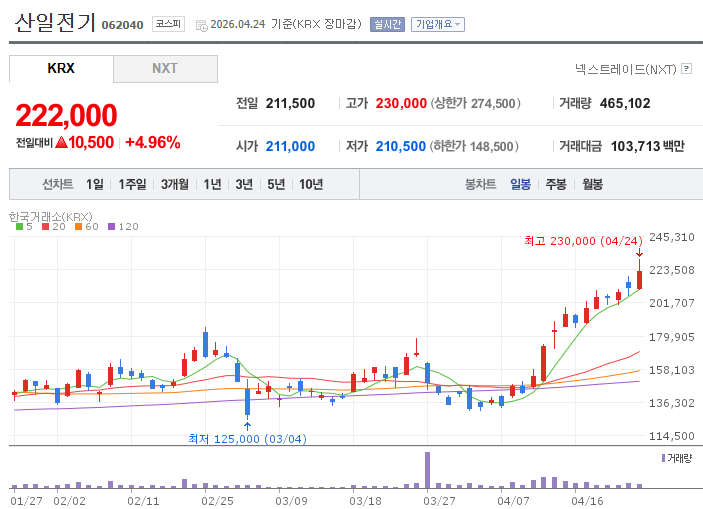
Task: Open the 기업개요 dropdown
Action: point(438,24)
